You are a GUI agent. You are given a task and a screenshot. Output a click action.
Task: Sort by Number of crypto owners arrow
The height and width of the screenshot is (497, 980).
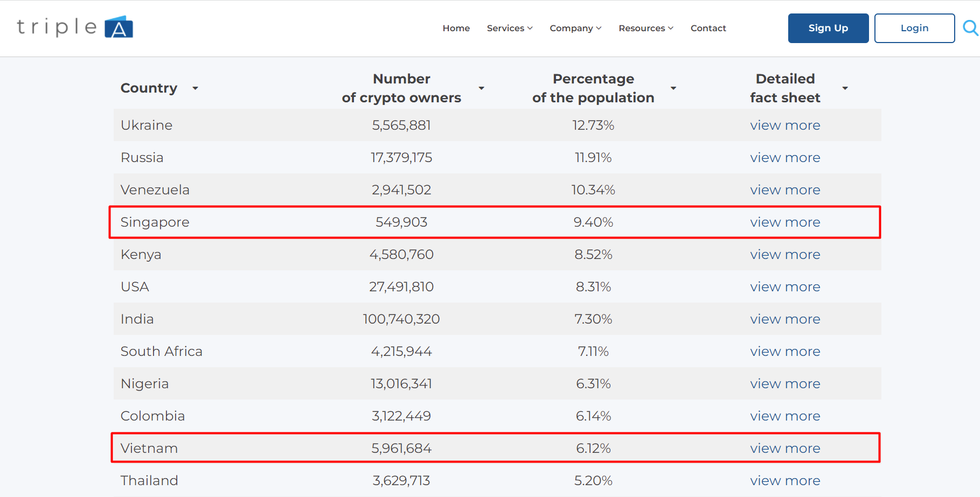[481, 88]
